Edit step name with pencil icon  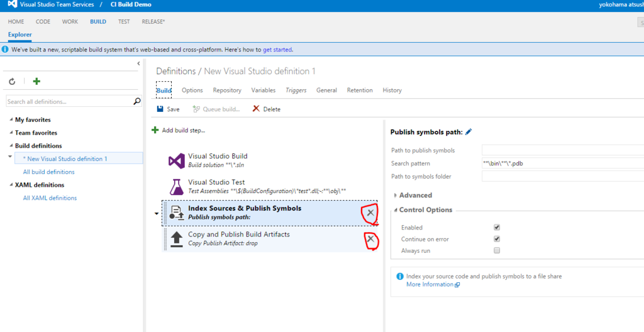469,132
